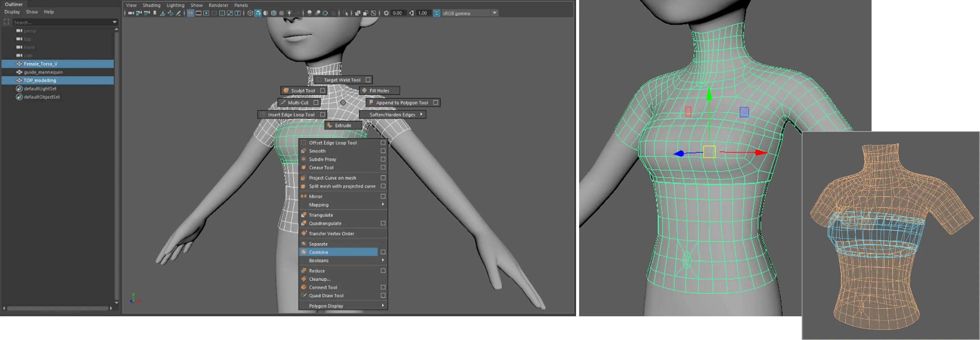The image size is (980, 340).
Task: Open the Outliner search options arrow
Action: [115, 22]
